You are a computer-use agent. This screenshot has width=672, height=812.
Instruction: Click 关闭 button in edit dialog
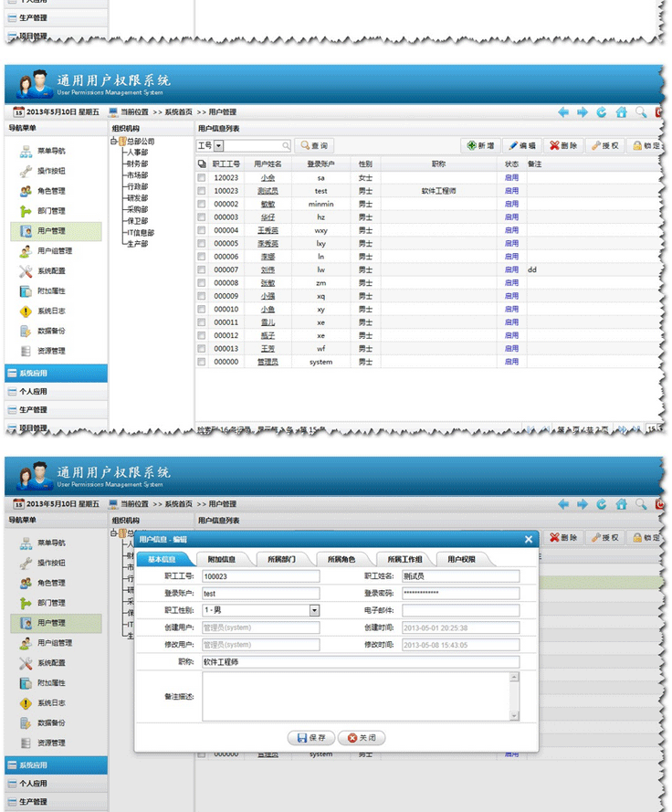362,738
